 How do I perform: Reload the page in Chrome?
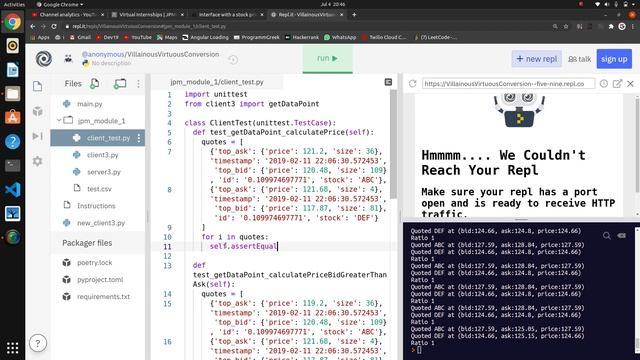coord(54,26)
